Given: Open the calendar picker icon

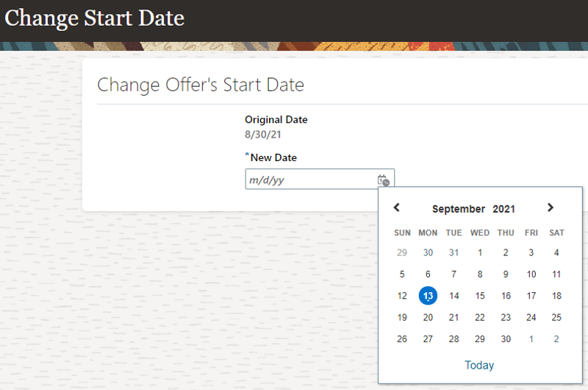Looking at the screenshot, I should tap(383, 180).
